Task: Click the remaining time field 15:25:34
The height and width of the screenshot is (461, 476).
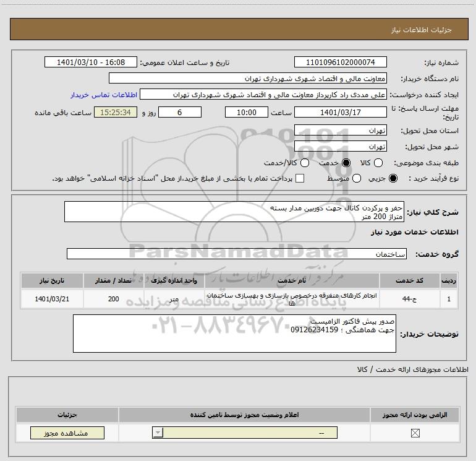Action: click(116, 113)
